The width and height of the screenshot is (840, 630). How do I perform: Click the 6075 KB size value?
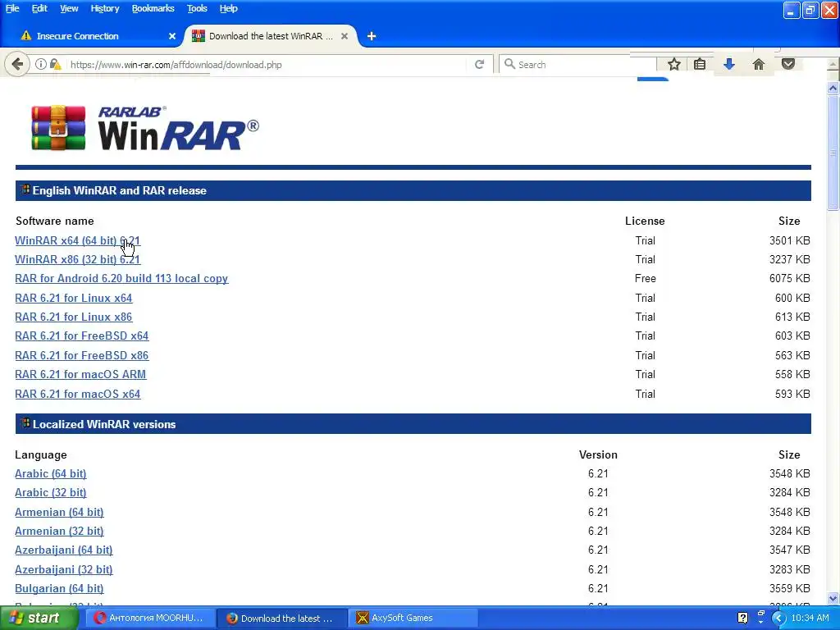point(790,279)
